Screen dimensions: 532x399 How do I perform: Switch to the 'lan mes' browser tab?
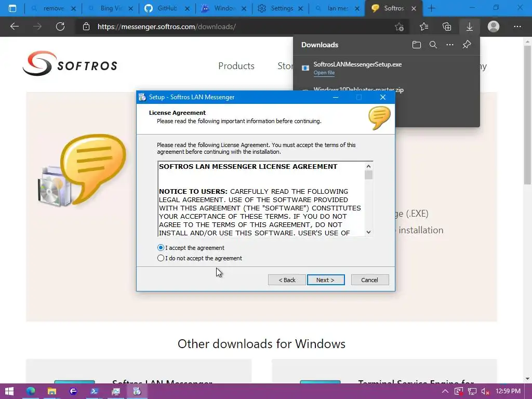point(337,8)
